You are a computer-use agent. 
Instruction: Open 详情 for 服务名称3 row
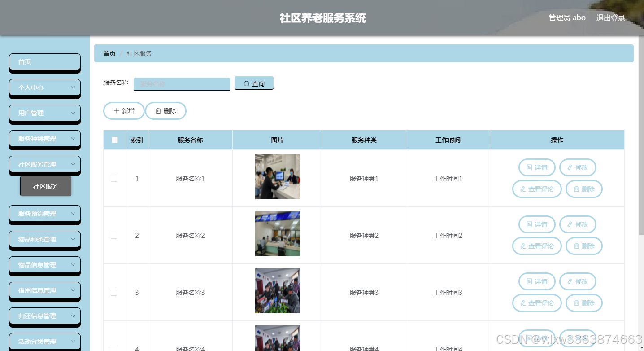pos(537,281)
